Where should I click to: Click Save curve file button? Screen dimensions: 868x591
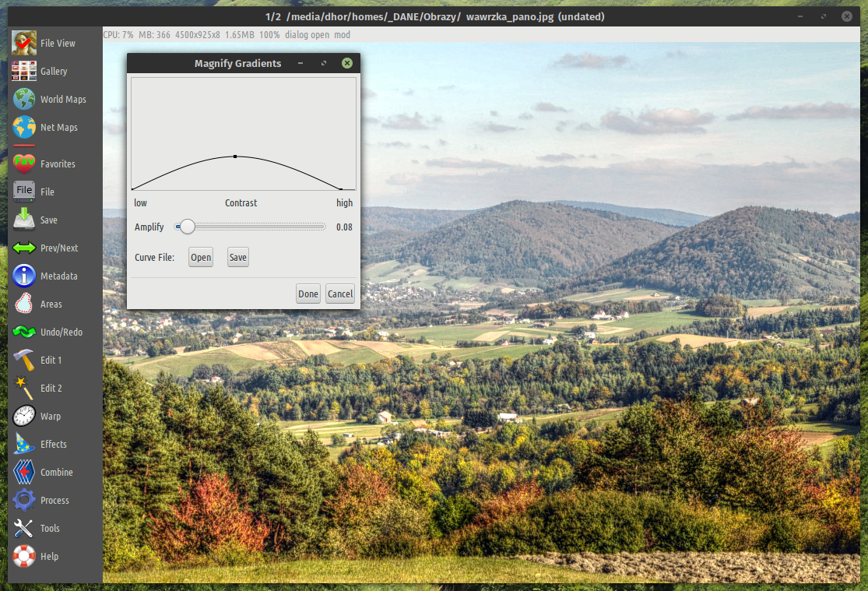point(238,257)
